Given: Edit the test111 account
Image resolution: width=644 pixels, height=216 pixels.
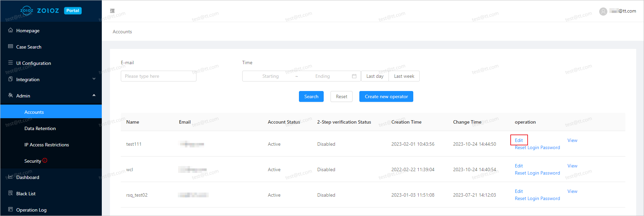Looking at the screenshot, I should click(x=519, y=140).
